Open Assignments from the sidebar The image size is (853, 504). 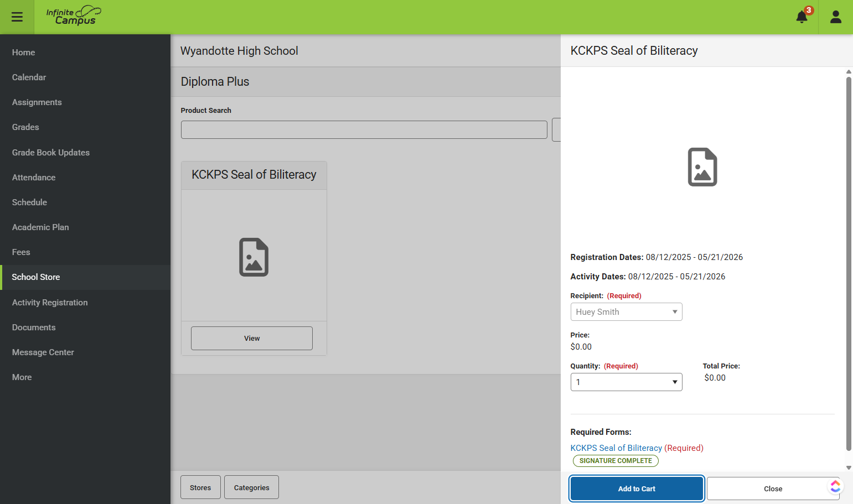[x=85, y=102]
